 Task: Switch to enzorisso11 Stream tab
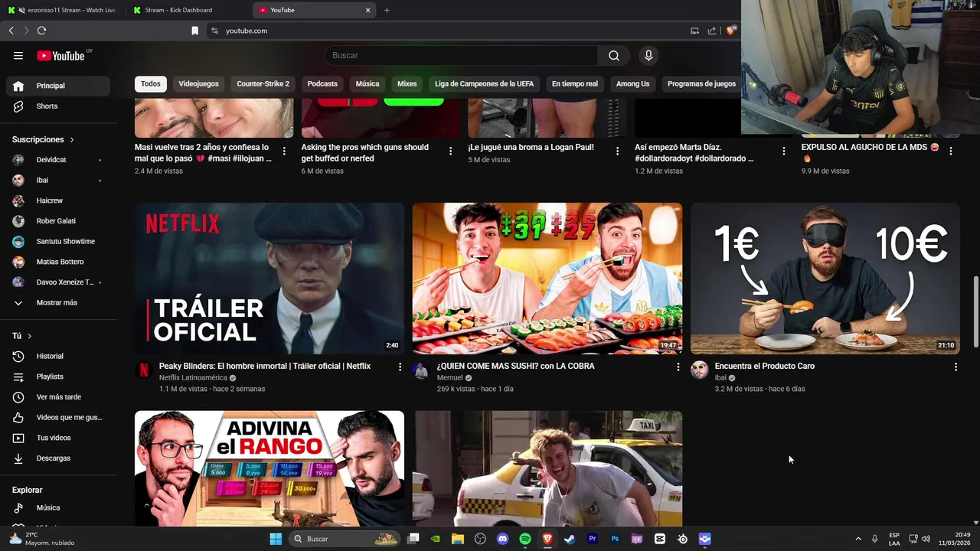click(x=63, y=10)
